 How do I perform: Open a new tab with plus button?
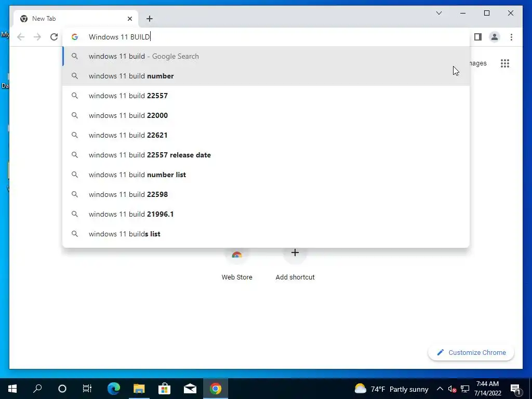click(150, 19)
